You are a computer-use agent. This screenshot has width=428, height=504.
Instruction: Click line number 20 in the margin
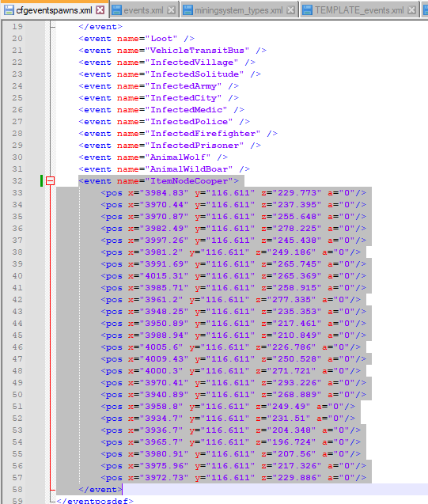pyautogui.click(x=17, y=39)
